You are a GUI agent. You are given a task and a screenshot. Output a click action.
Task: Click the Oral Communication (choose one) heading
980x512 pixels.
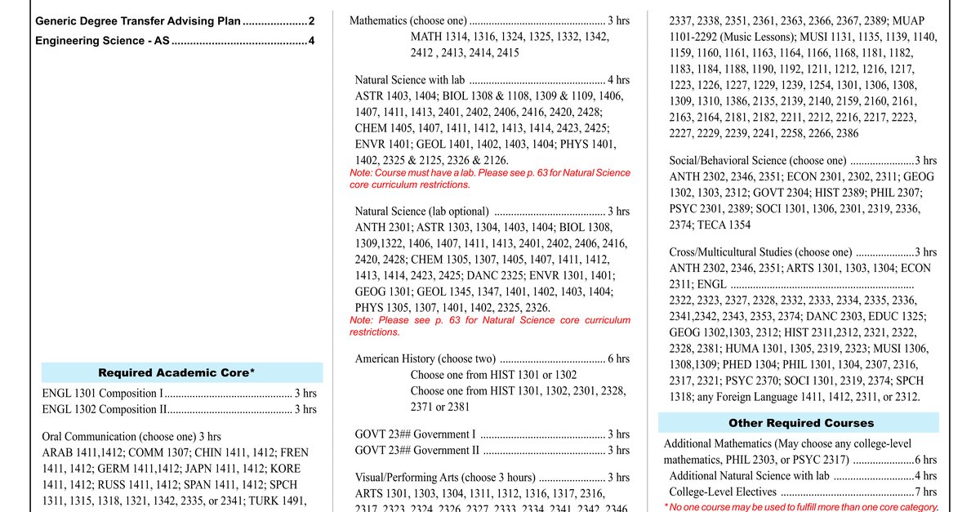(131, 437)
